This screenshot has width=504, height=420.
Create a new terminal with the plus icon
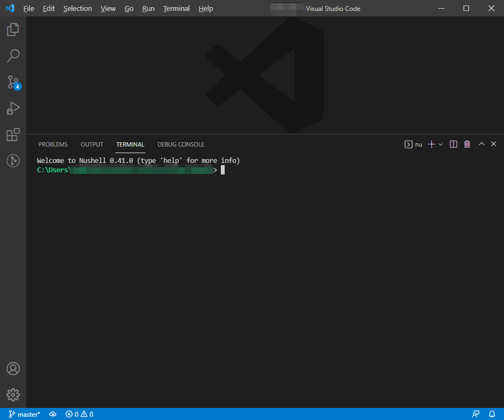(430, 144)
